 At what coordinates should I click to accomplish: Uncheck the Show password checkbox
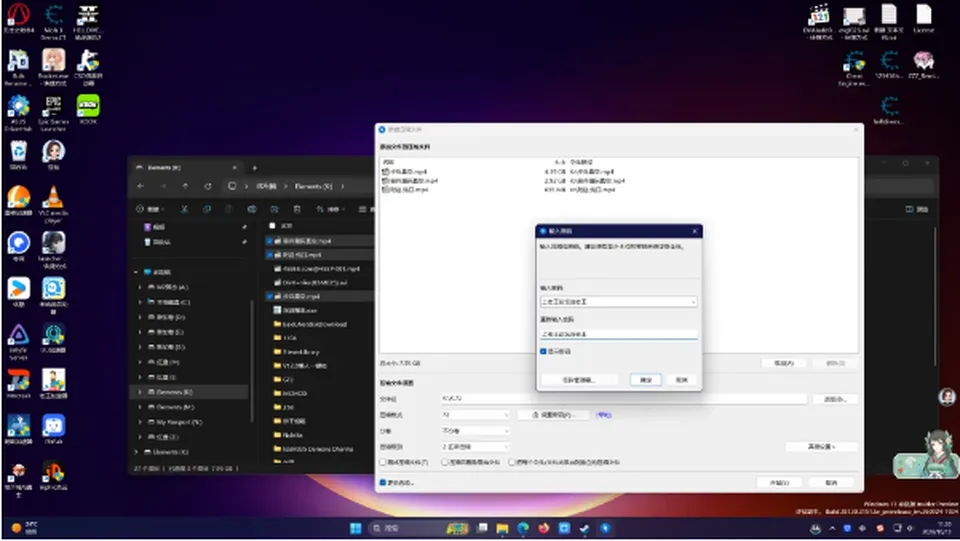(543, 351)
